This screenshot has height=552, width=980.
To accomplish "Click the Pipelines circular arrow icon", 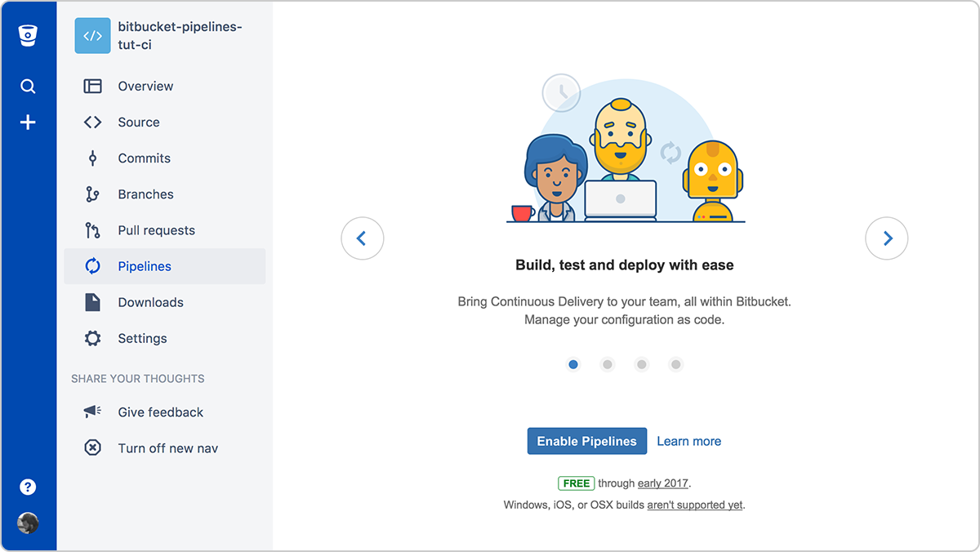I will pos(92,265).
